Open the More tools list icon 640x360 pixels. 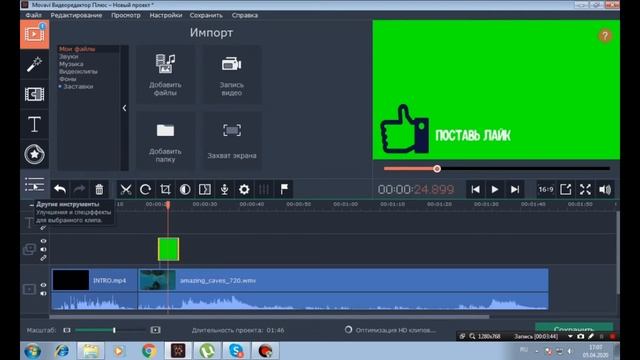[x=34, y=184]
